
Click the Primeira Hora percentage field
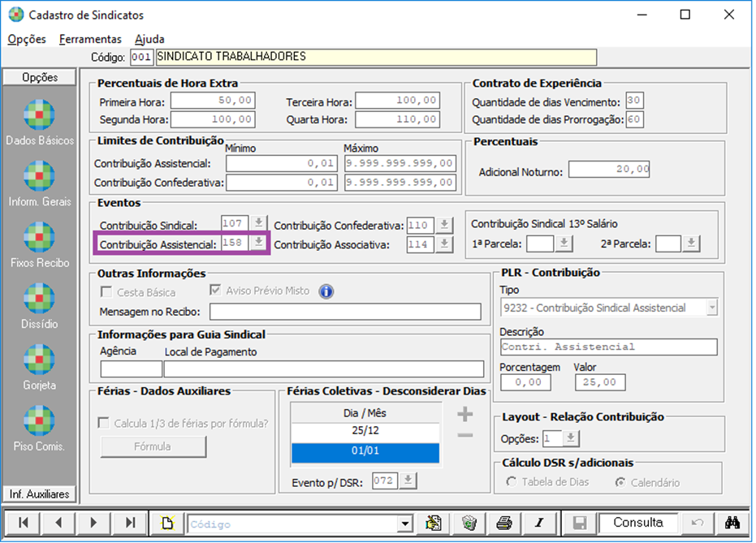click(213, 101)
